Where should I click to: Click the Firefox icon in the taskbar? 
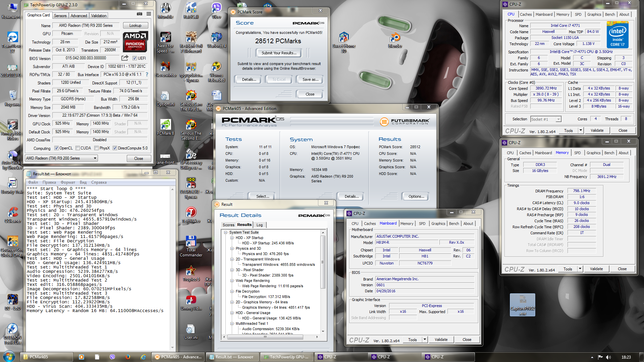point(128,357)
